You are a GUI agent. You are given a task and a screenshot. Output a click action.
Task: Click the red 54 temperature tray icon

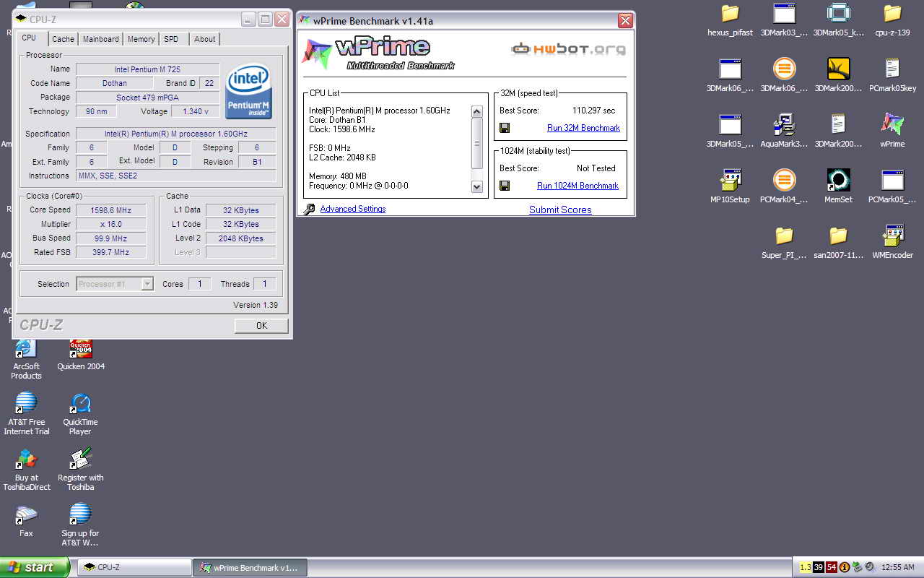coord(832,567)
